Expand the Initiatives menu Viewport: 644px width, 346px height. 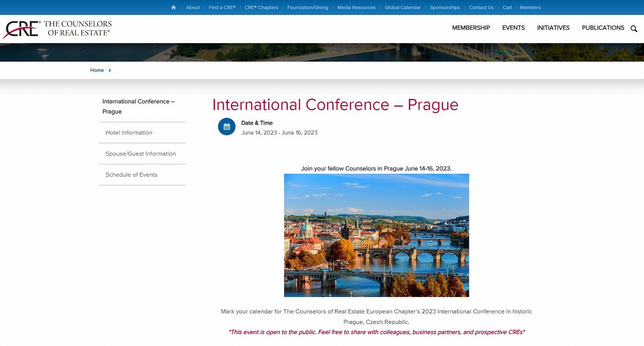553,28
